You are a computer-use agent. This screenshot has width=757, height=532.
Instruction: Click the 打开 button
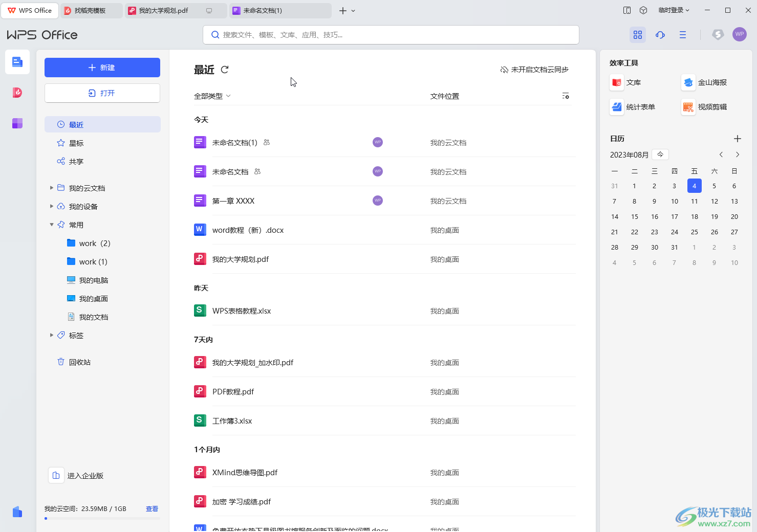pyautogui.click(x=102, y=93)
